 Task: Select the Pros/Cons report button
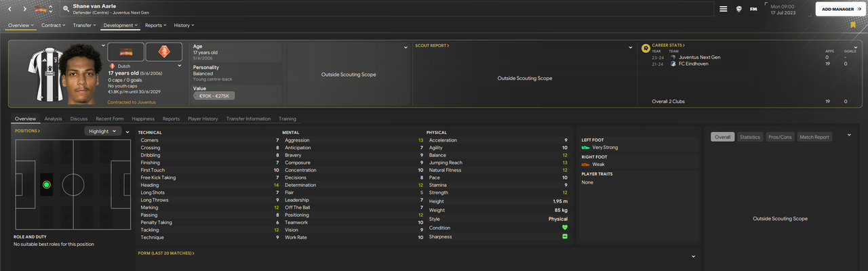780,137
